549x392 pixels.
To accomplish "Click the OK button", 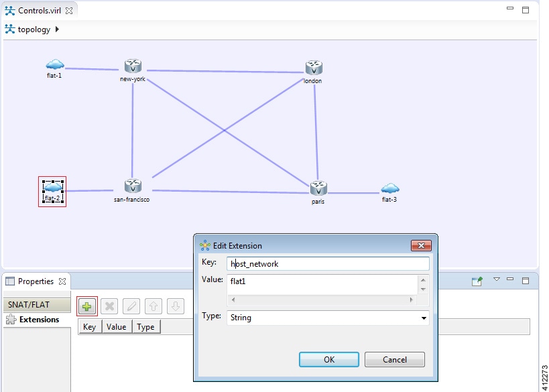I will (328, 359).
